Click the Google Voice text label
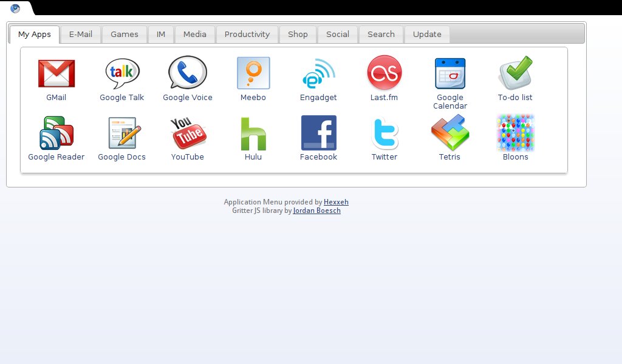The image size is (622, 364). coord(188,98)
